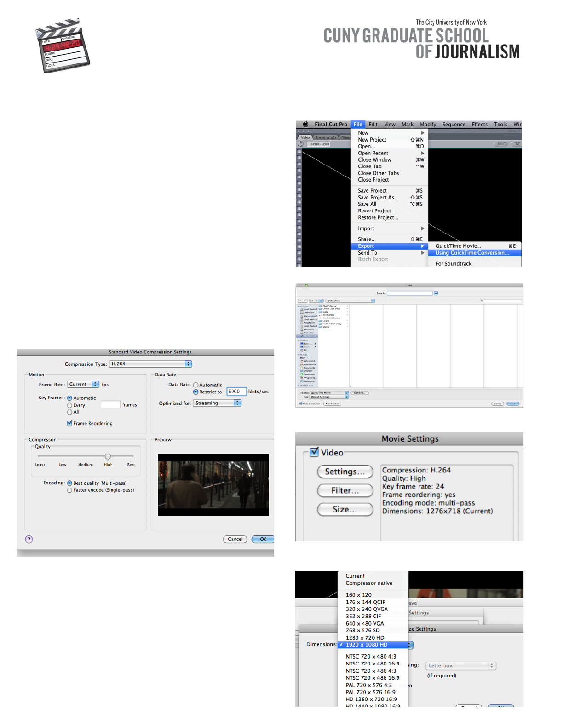This screenshot has height=728, width=563.
Task: Open the Sequence menu
Action: coord(454,124)
